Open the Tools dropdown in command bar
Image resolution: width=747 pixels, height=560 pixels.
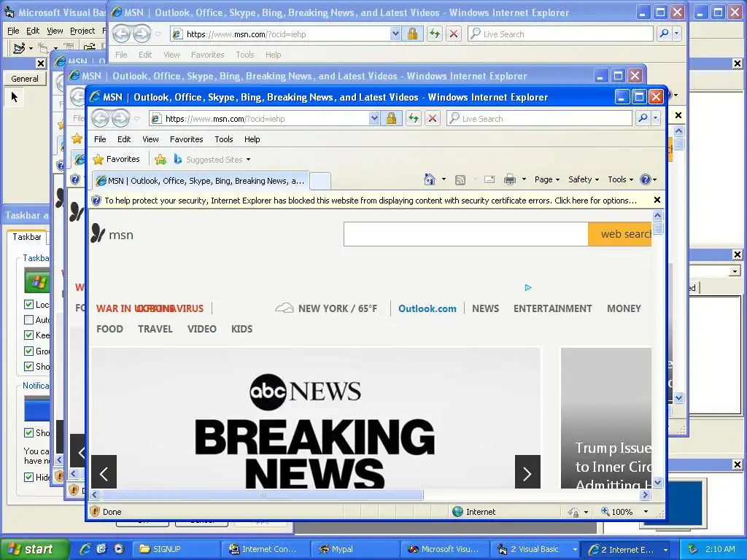[620, 179]
